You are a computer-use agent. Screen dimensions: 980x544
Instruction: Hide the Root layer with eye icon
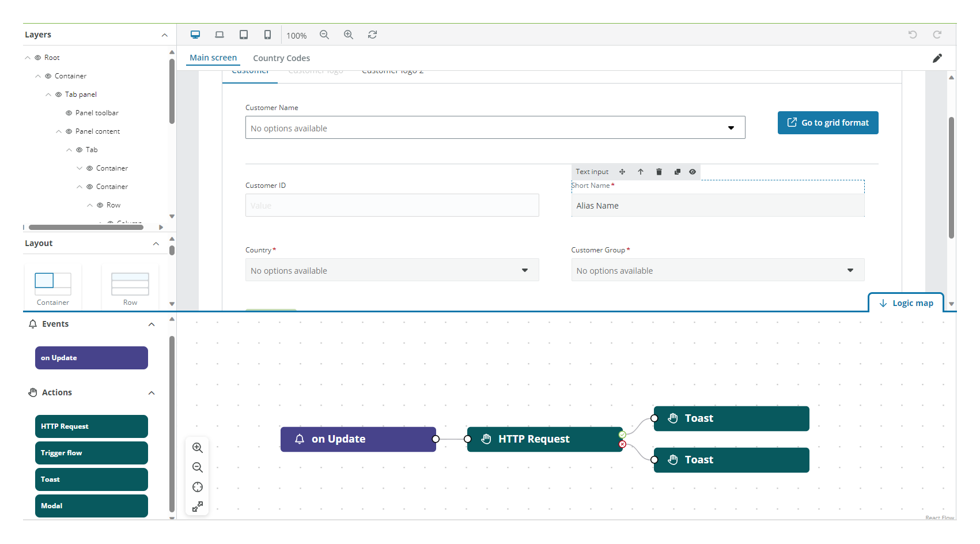click(37, 58)
